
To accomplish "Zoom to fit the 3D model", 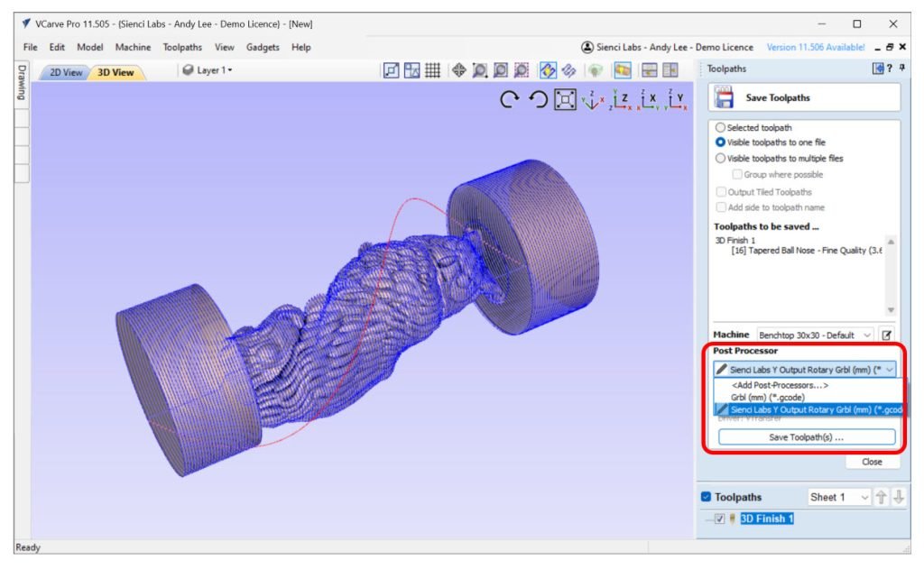I will [566, 99].
